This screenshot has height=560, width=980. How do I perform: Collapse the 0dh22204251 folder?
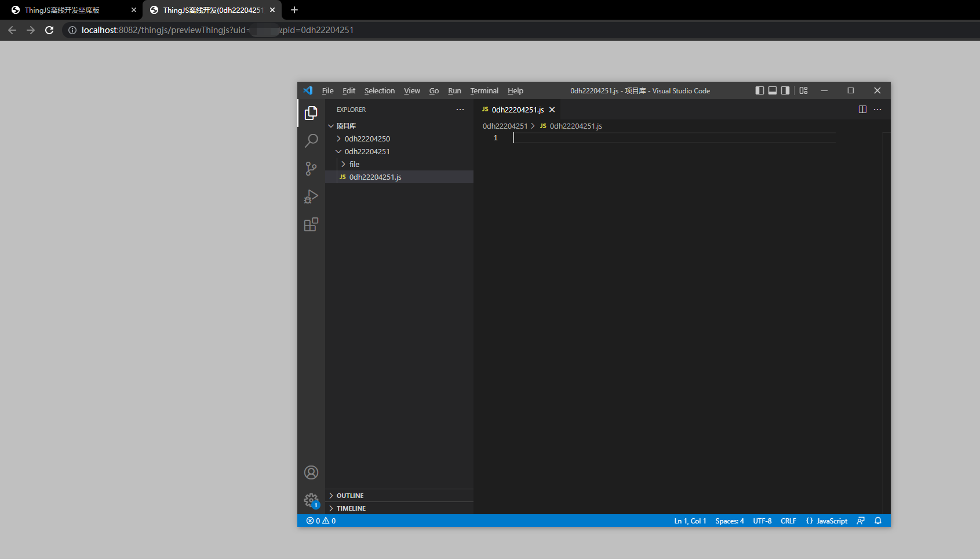click(x=399, y=151)
